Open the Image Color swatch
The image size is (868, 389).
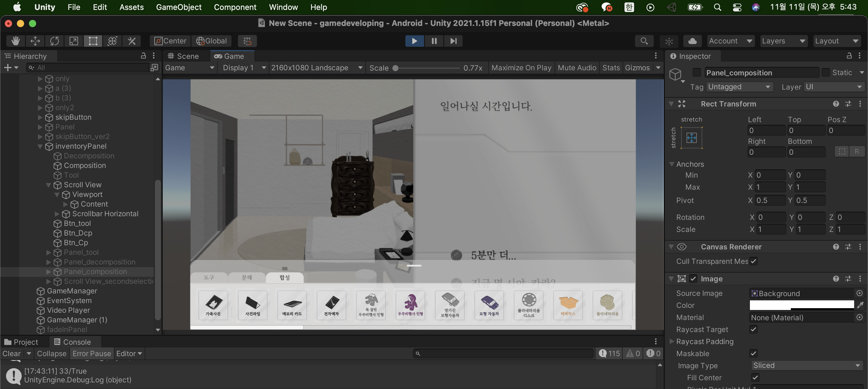[802, 305]
